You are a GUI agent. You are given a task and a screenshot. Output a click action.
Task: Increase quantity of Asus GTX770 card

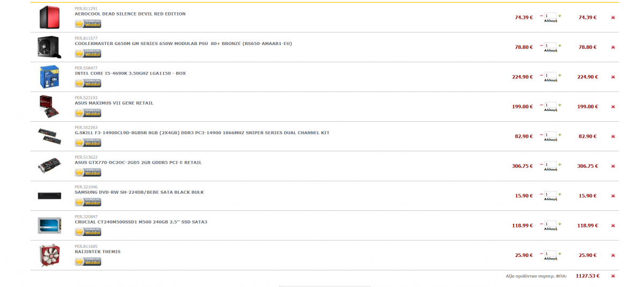pyautogui.click(x=560, y=164)
